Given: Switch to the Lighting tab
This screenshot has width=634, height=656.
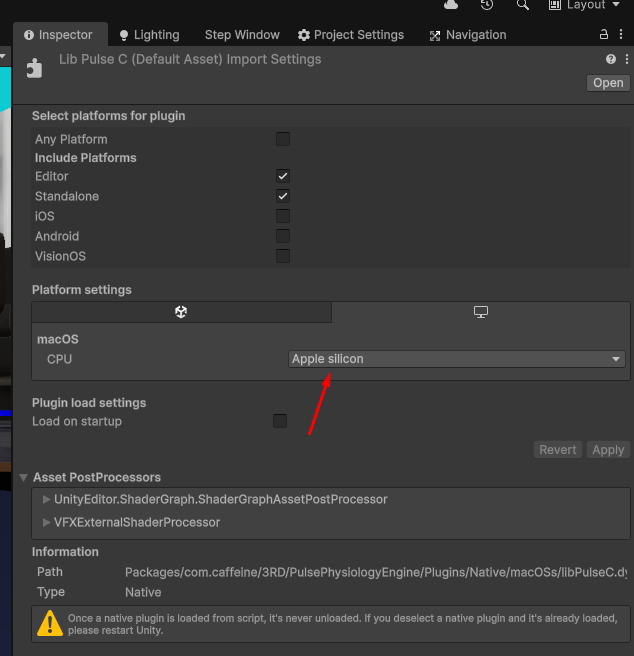Looking at the screenshot, I should coord(149,35).
